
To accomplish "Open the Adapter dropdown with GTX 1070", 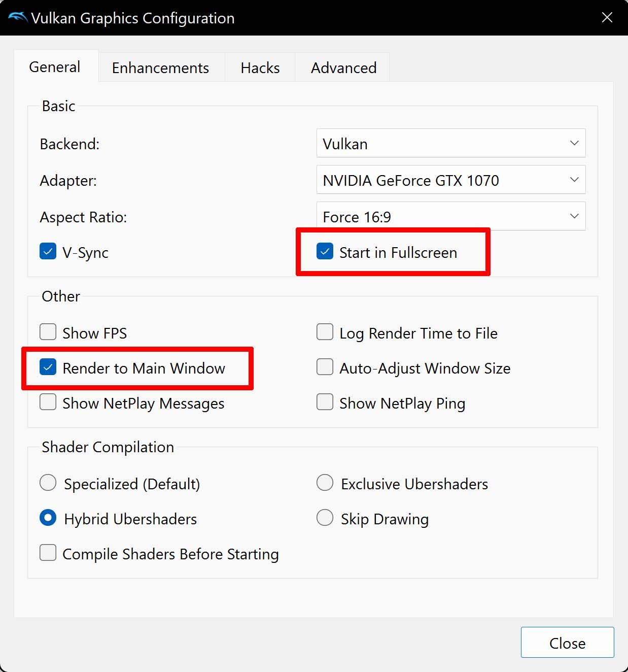I will (x=451, y=180).
